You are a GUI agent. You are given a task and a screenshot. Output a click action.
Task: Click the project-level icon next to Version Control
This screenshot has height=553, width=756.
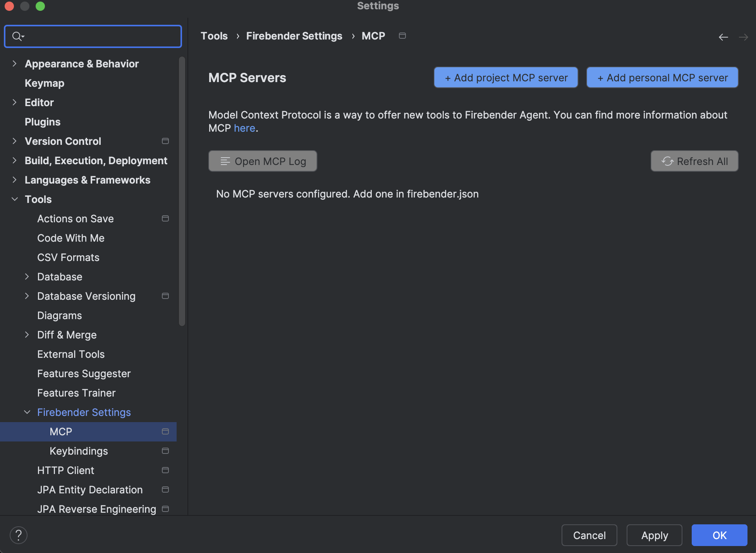point(165,141)
